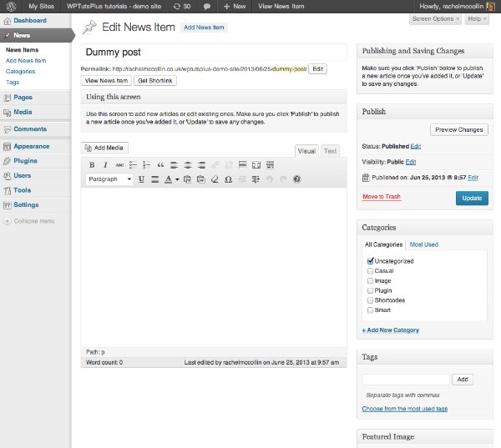Open the My Sites menu

pyautogui.click(x=41, y=7)
